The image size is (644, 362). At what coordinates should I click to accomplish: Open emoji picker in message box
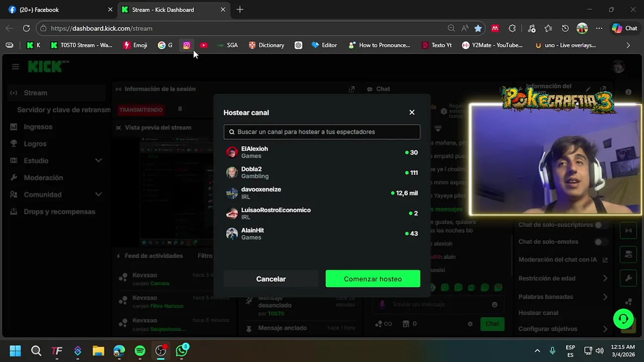(x=495, y=305)
